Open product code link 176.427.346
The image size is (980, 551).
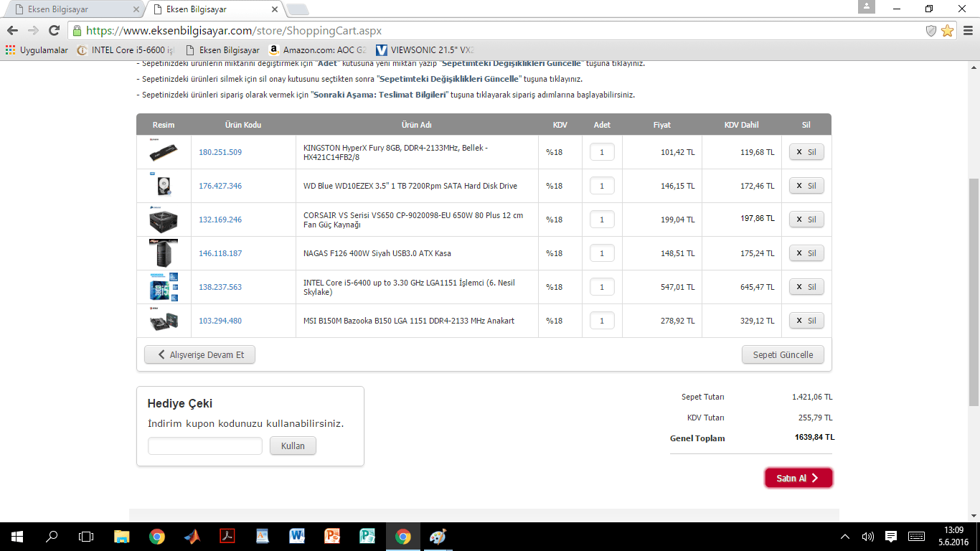pos(220,186)
